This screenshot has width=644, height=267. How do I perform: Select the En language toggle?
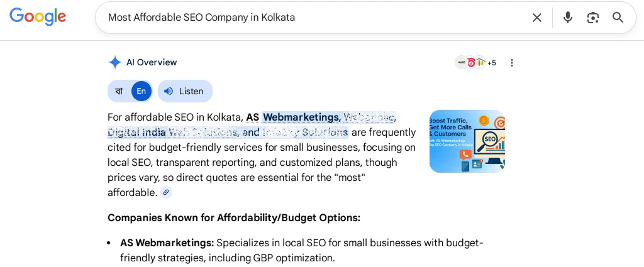142,91
